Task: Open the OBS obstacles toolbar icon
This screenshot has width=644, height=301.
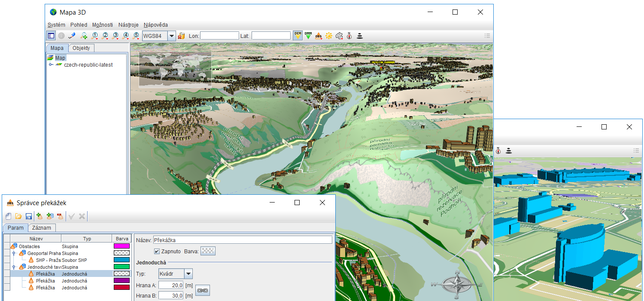Action: (319, 36)
